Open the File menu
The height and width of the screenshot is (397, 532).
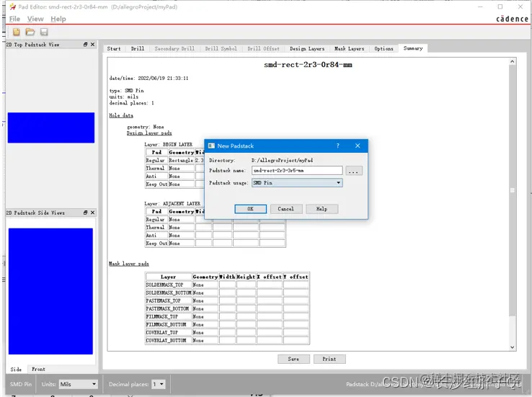point(14,19)
